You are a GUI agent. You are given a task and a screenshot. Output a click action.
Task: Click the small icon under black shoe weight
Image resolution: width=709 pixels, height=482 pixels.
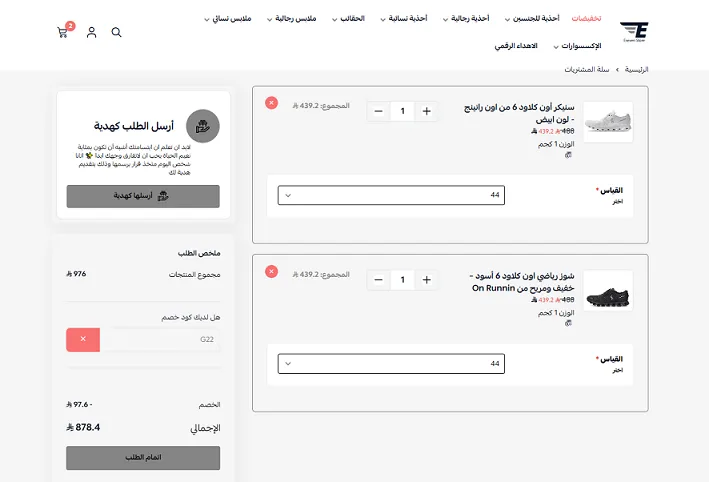click(569, 323)
